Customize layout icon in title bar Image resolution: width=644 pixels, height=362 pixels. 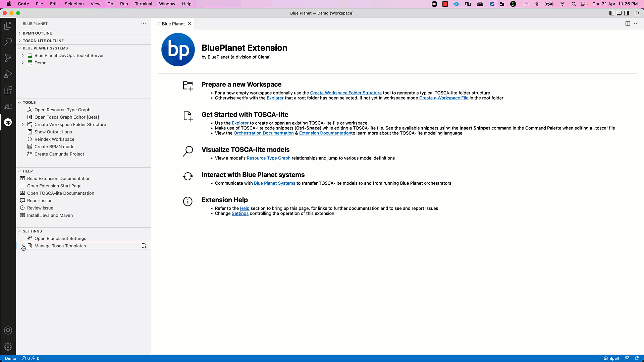pyautogui.click(x=637, y=13)
